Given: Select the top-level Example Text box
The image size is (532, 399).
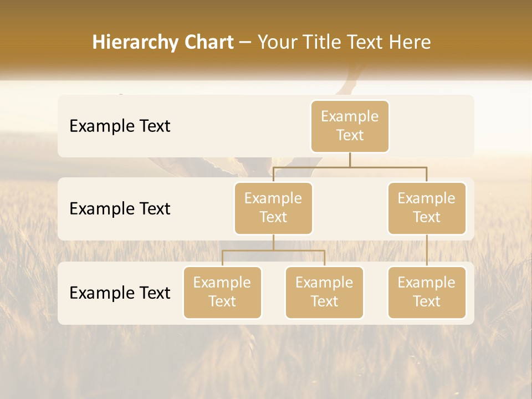Looking at the screenshot, I should coord(350,126).
